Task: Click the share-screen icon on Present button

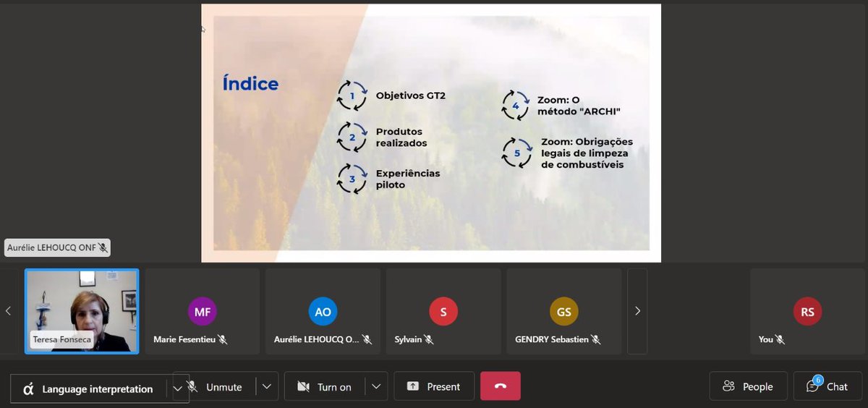Action: coord(412,386)
